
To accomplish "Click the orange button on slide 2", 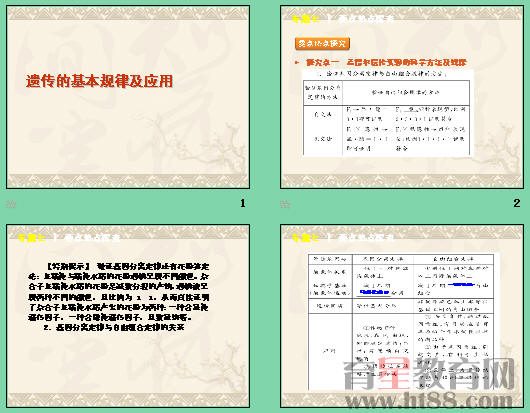I will coord(322,44).
